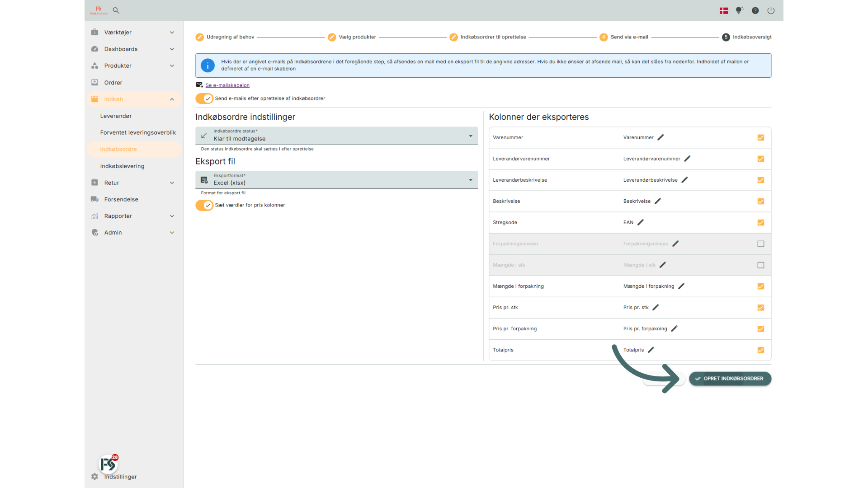This screenshot has height=488, width=868.
Task: Open the lightbulb tips icon
Action: 739,10
